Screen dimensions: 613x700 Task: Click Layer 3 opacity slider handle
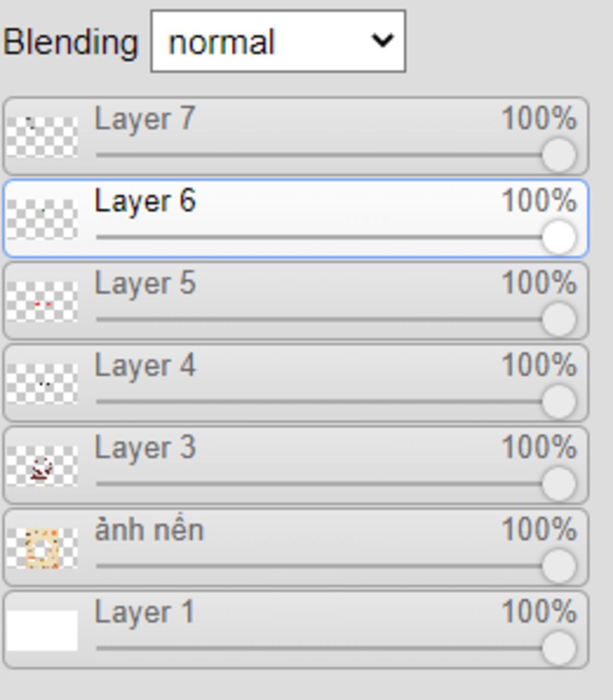pos(559,483)
